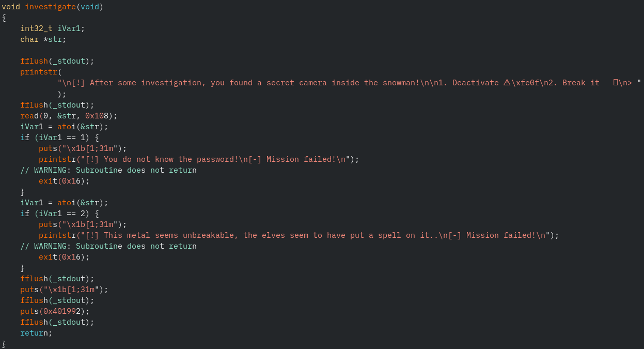Select the int32_t type keyword
This screenshot has height=349, width=644.
[x=36, y=28]
